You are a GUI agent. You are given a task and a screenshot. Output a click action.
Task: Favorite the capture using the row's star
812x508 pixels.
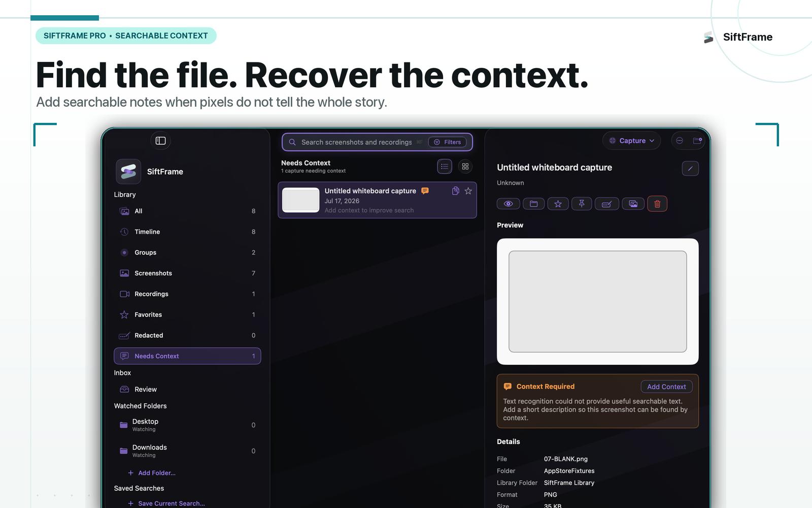(468, 191)
